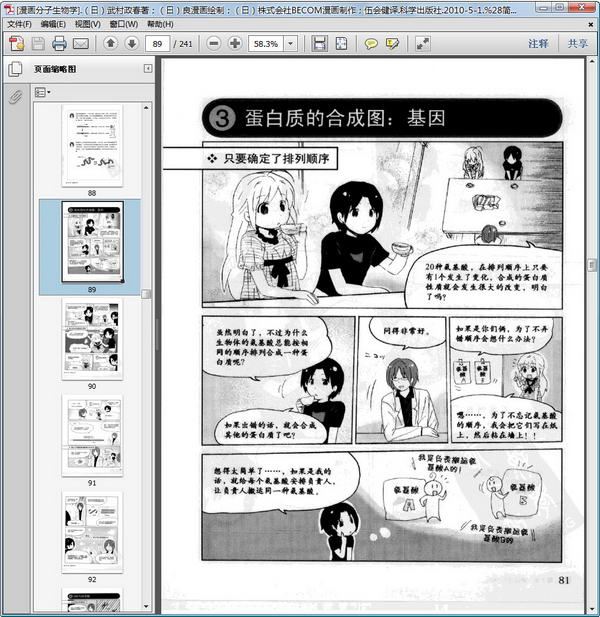The image size is (600, 617).
Task: Go to previous page with up arrow
Action: click(x=111, y=43)
